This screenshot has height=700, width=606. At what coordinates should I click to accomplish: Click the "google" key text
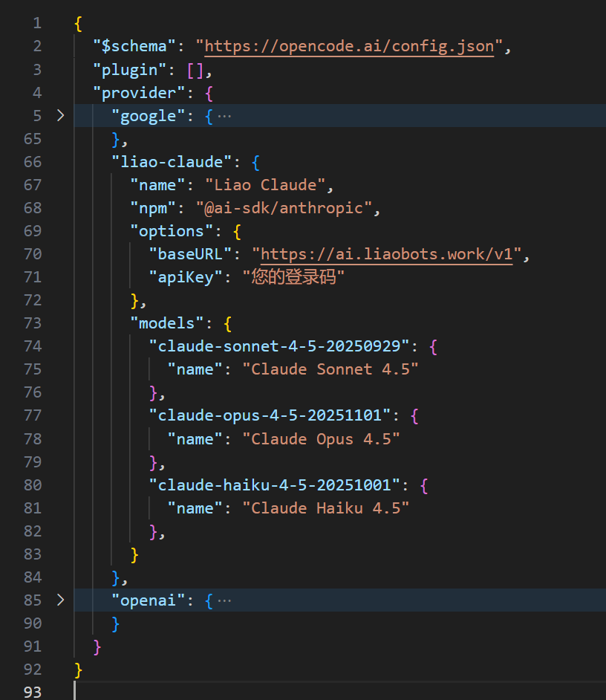coord(148,116)
